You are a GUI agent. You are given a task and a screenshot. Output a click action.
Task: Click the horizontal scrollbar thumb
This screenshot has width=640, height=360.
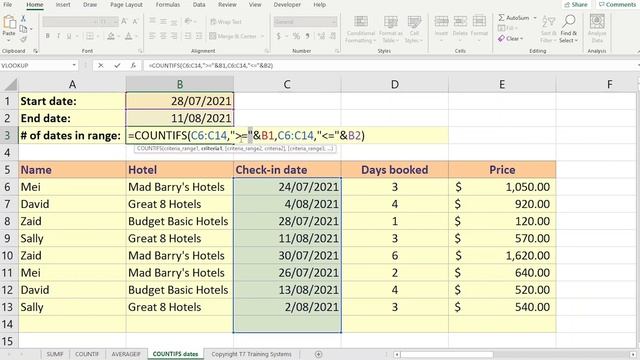[x=447, y=355]
